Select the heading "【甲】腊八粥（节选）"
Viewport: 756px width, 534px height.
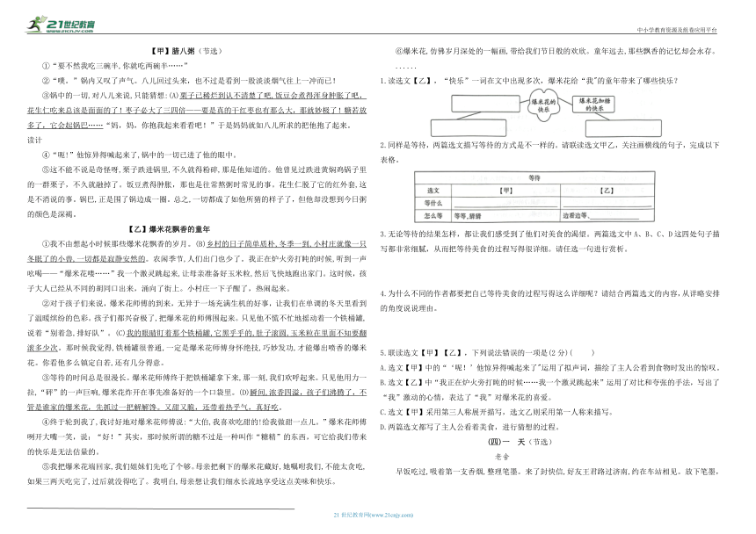[x=186, y=51]
